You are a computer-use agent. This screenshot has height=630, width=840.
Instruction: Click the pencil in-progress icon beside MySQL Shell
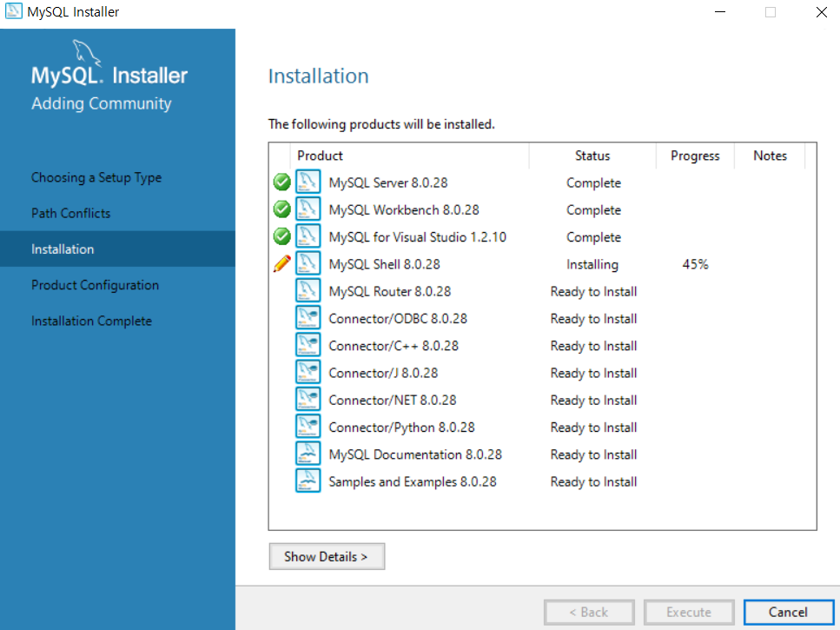pyautogui.click(x=281, y=263)
